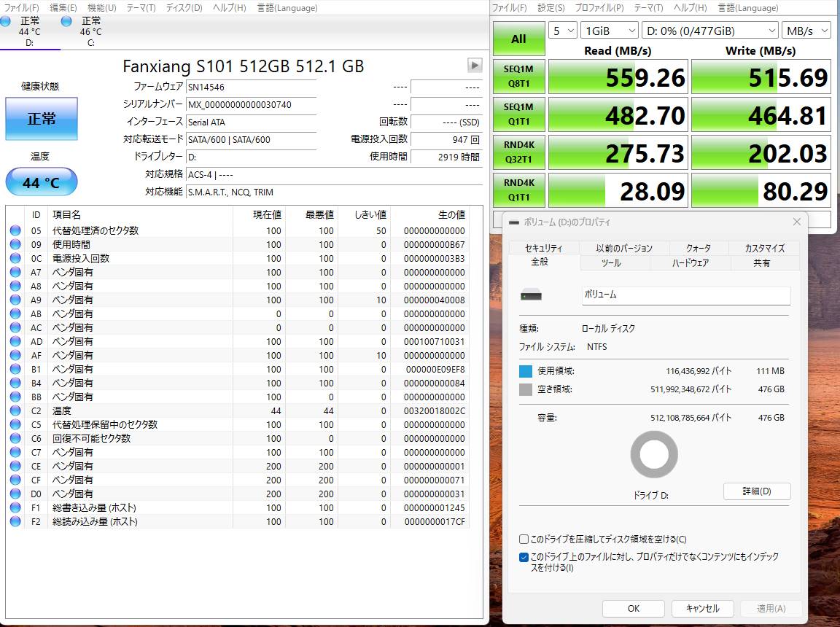Click the play arrow icon beside drive title

pos(475,66)
